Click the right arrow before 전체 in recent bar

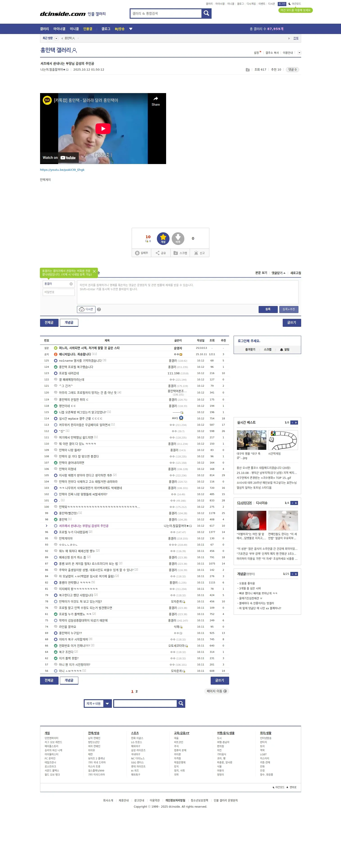click(289, 38)
